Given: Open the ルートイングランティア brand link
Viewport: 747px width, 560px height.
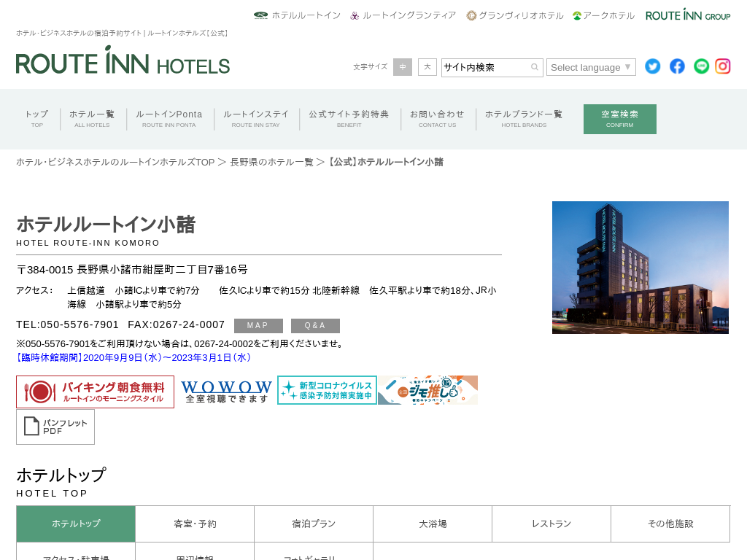Looking at the screenshot, I should (x=403, y=15).
